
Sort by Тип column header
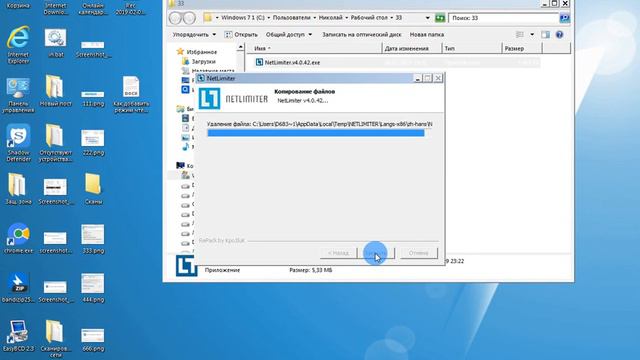(x=471, y=48)
